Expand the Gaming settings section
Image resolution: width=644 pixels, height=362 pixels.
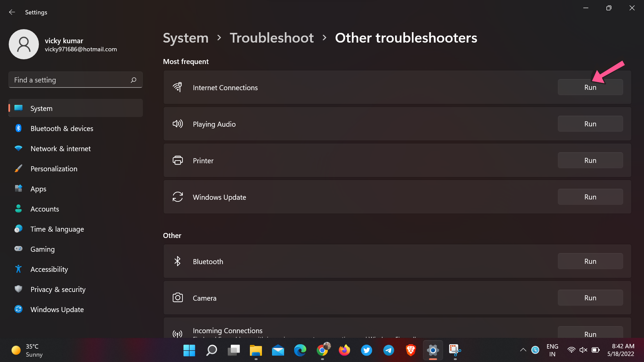coord(43,248)
